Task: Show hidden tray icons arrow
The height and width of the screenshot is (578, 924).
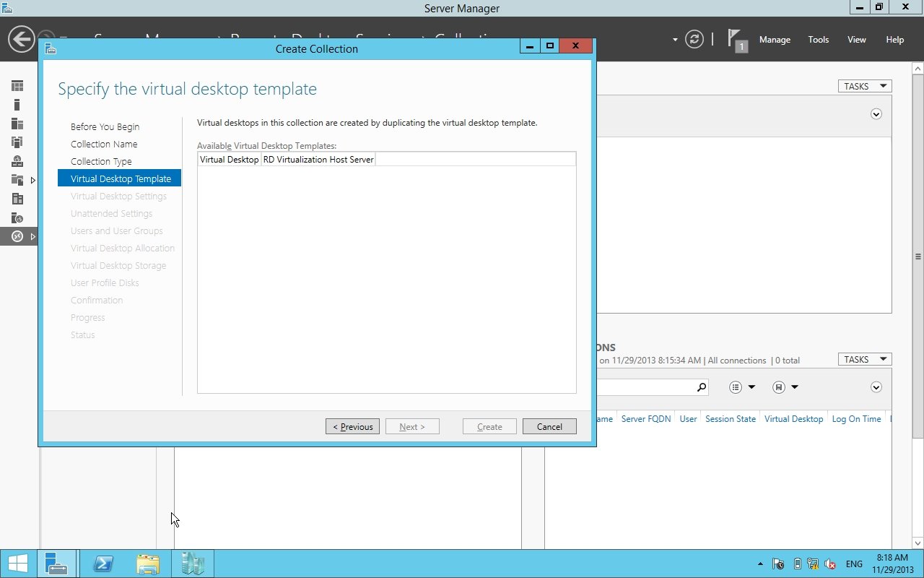Action: 760,564
